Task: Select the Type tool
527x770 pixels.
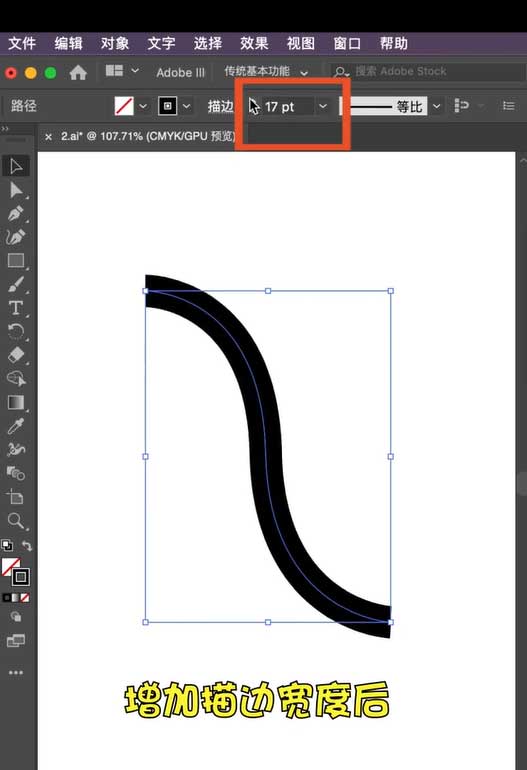Action: 16,308
